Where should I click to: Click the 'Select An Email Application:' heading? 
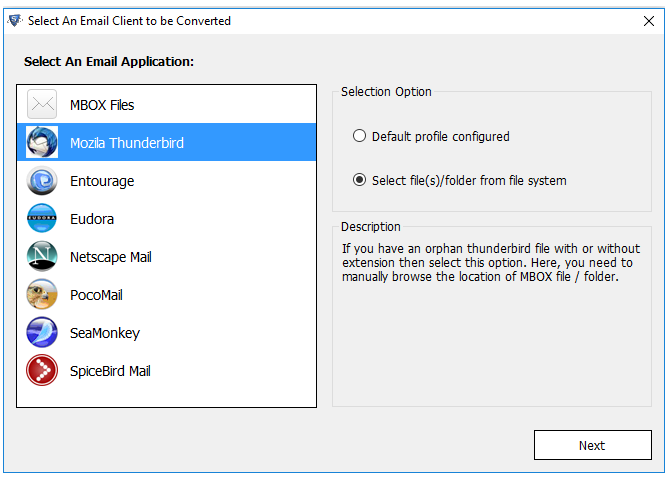pyautogui.click(x=109, y=61)
